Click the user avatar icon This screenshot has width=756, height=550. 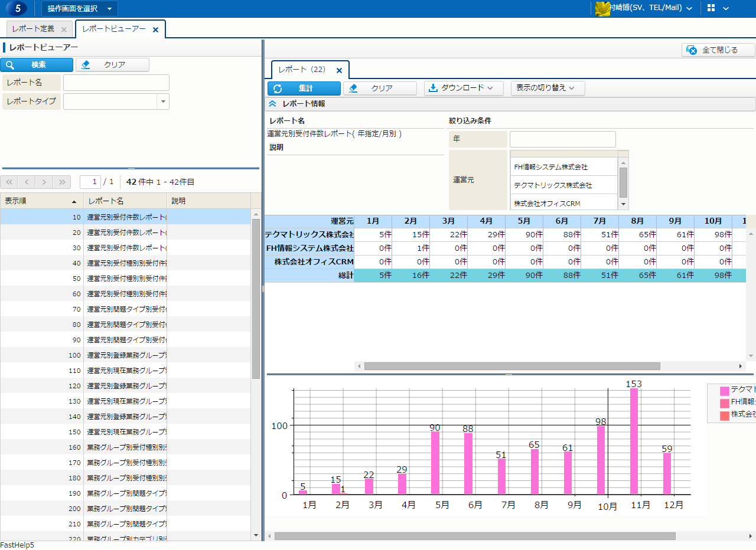pos(602,8)
